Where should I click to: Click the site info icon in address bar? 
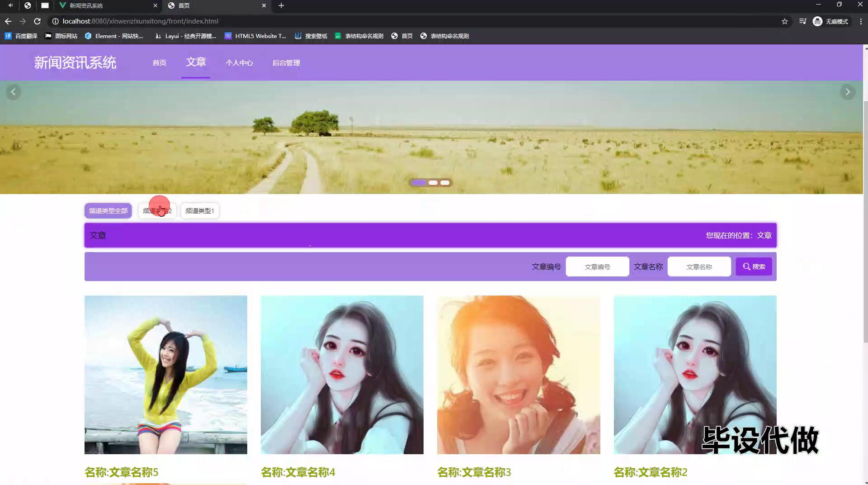pos(55,21)
